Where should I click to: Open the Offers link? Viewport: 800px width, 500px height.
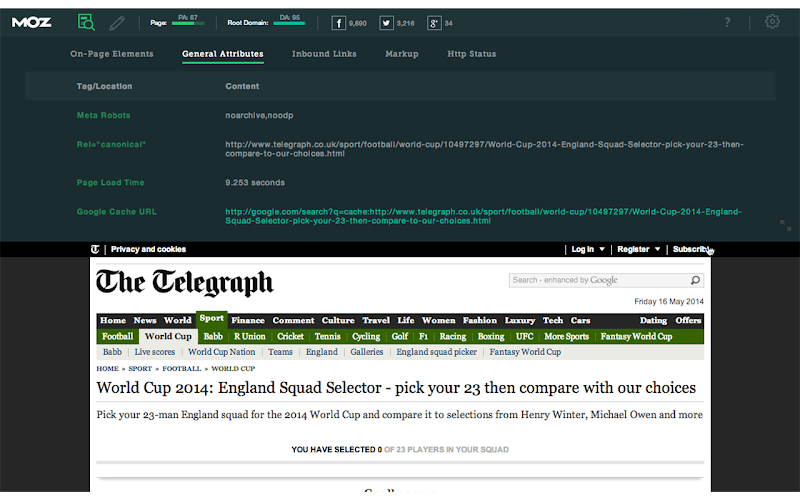(x=688, y=320)
